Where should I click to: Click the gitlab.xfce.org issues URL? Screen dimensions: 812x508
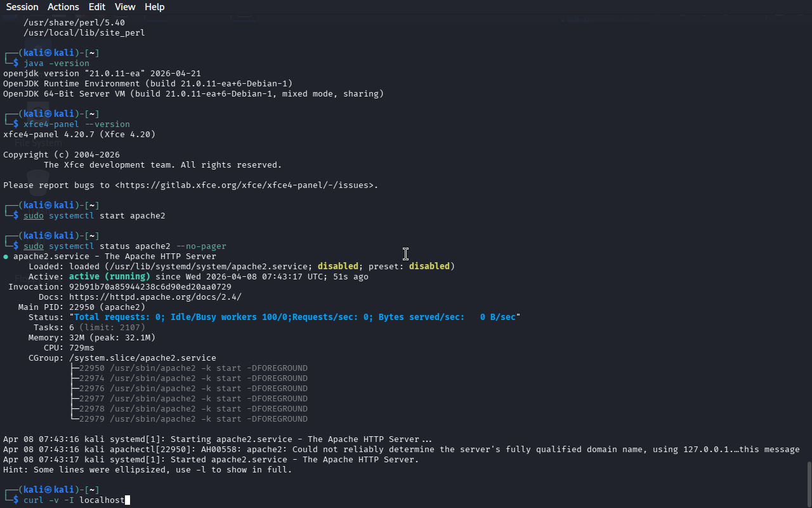coord(246,185)
